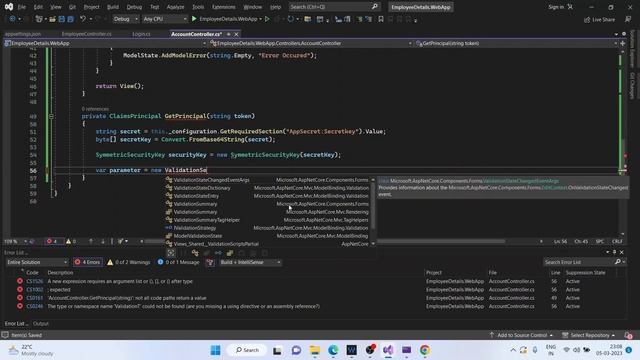The image size is (640, 360).
Task: Click the CS0246 error code link
Action: (35, 306)
